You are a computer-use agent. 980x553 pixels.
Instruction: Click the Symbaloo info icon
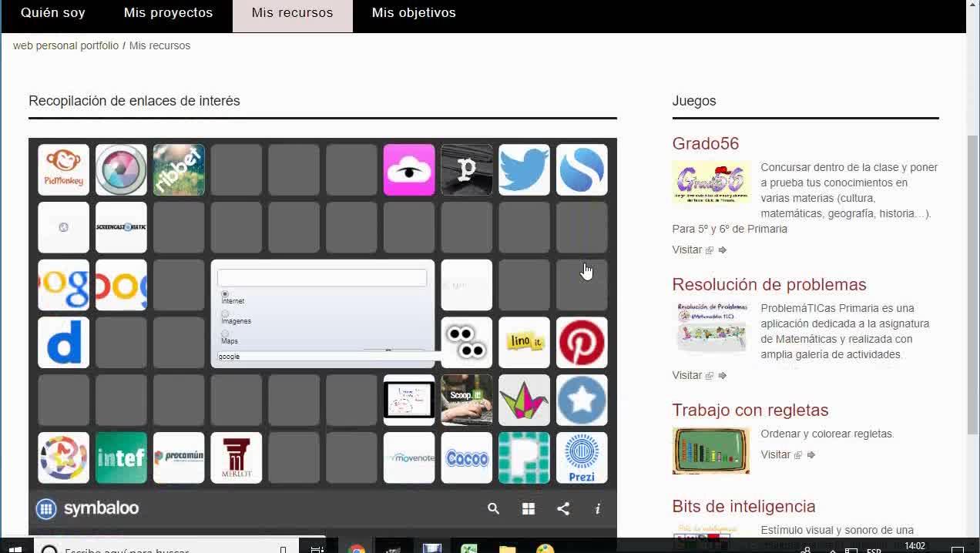[x=598, y=508]
